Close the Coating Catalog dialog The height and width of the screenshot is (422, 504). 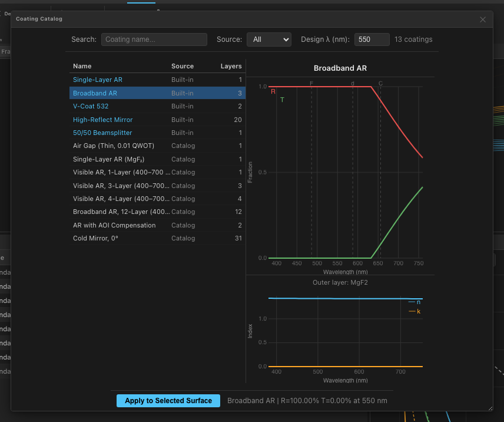click(483, 19)
